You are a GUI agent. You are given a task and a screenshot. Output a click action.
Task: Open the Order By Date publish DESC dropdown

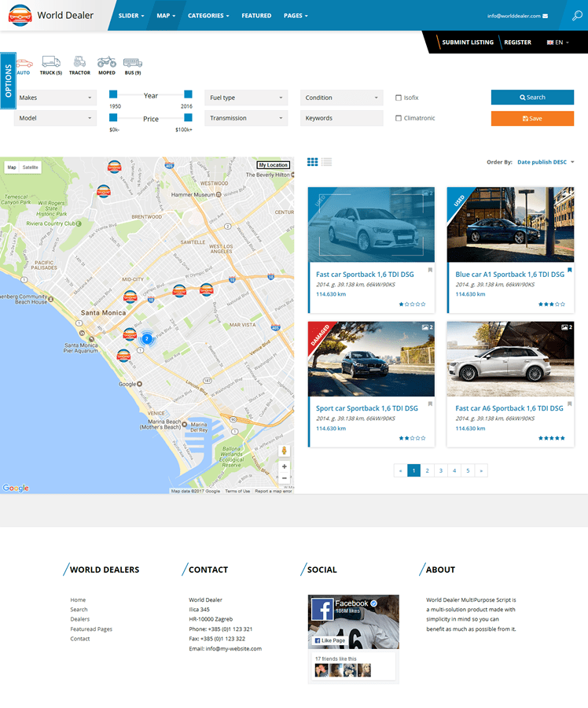coord(546,162)
